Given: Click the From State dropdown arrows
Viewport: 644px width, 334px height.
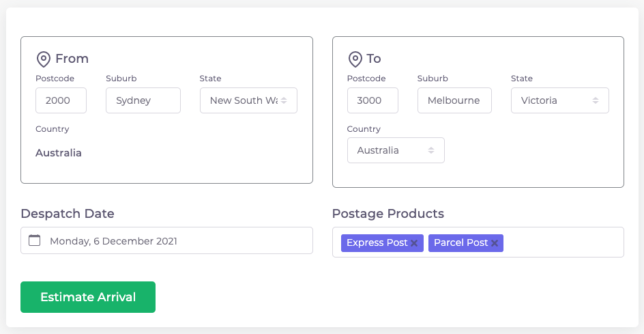Looking at the screenshot, I should pyautogui.click(x=284, y=100).
